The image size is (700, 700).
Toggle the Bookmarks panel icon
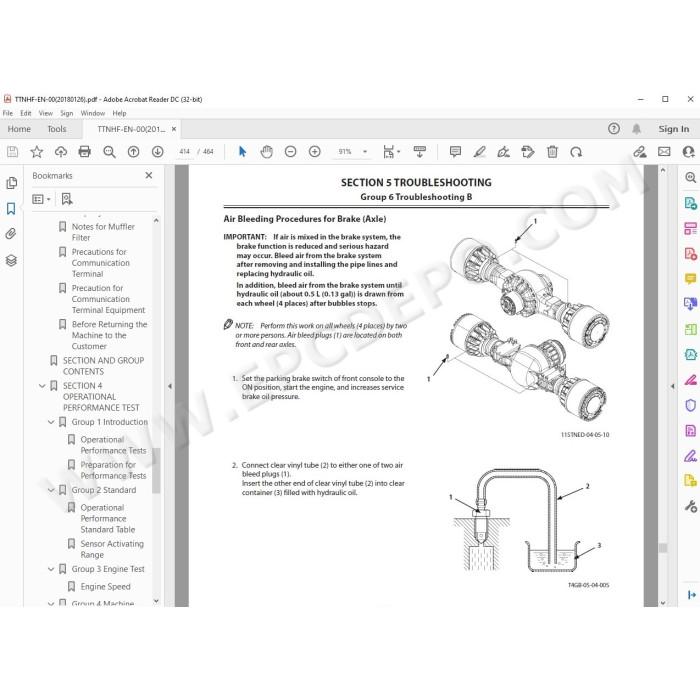(11, 208)
